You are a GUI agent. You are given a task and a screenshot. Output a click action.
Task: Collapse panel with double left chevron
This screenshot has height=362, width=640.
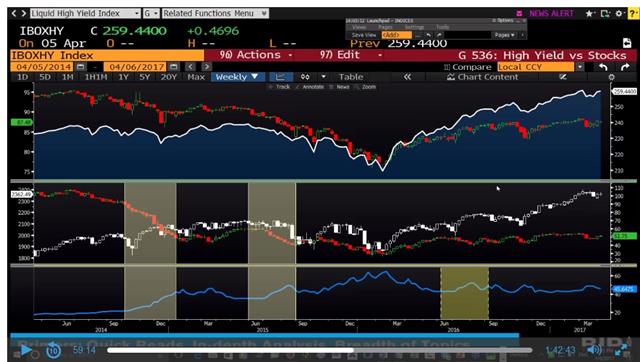(407, 77)
